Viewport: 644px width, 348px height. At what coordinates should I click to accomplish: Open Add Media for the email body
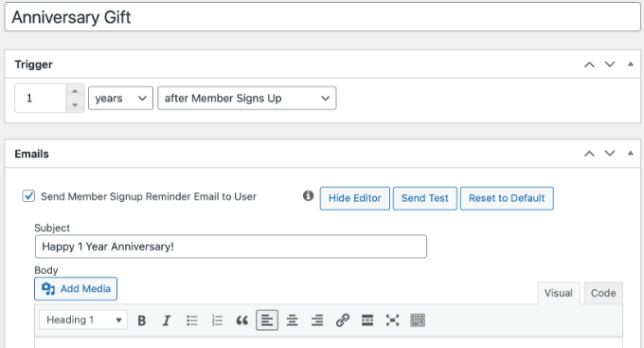76,289
